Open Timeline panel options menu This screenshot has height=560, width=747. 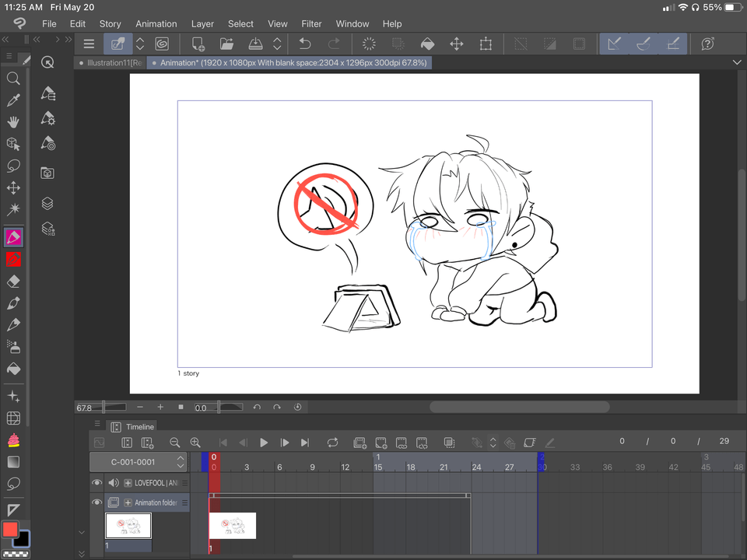pyautogui.click(x=97, y=423)
